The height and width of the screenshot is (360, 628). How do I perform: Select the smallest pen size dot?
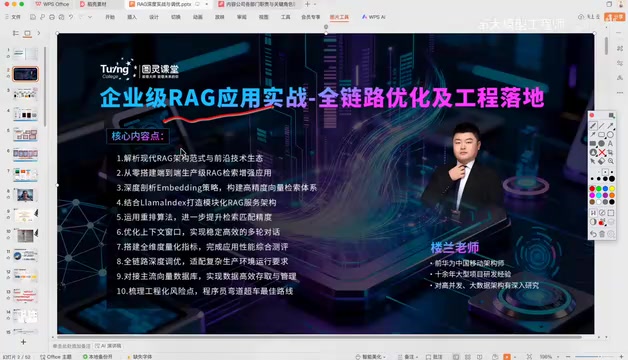599,172
